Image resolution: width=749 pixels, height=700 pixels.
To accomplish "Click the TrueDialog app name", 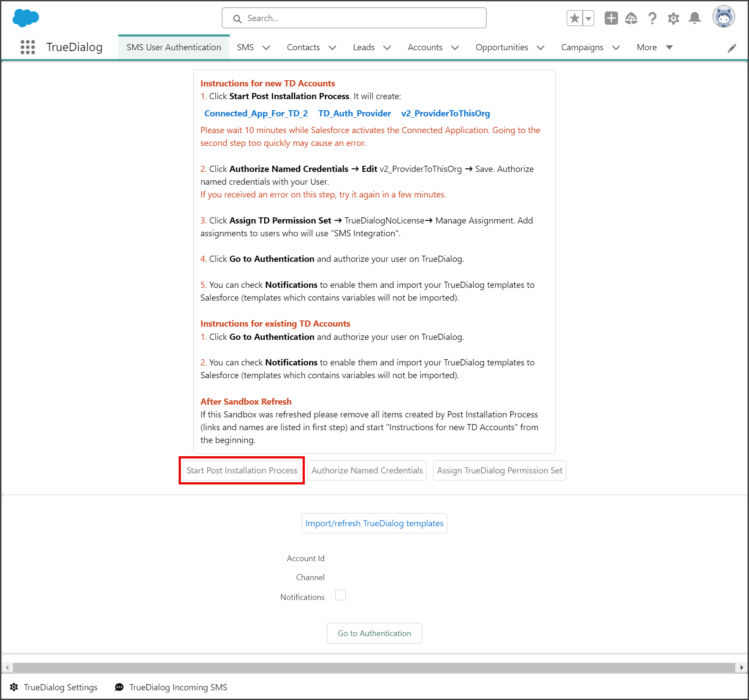I will (x=75, y=47).
